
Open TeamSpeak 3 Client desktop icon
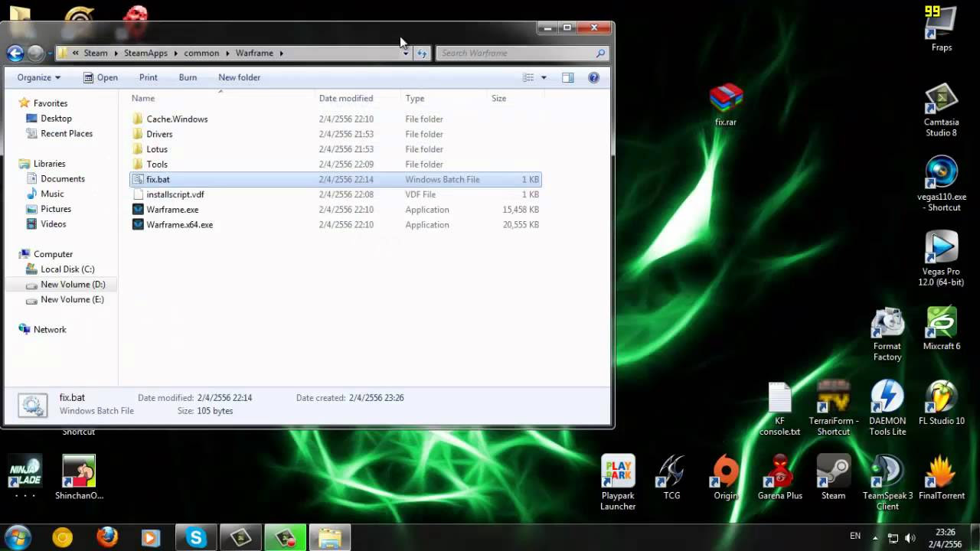(887, 483)
